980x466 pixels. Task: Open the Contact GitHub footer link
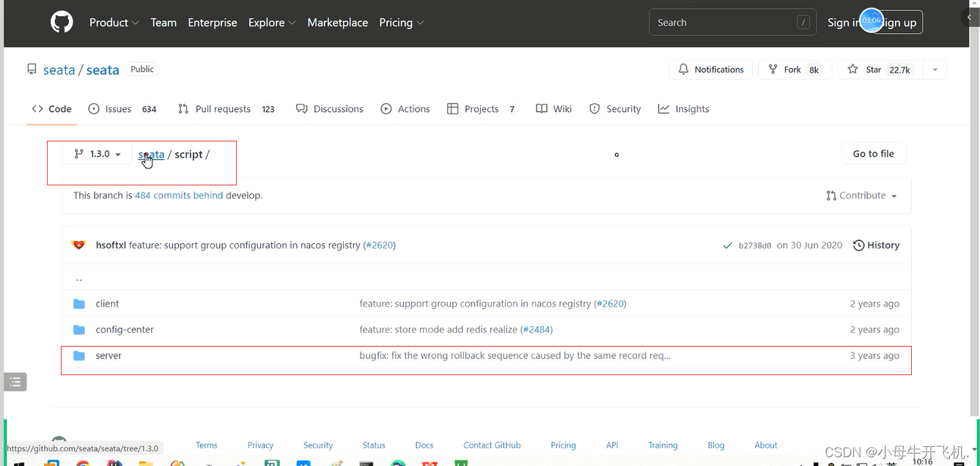point(492,445)
